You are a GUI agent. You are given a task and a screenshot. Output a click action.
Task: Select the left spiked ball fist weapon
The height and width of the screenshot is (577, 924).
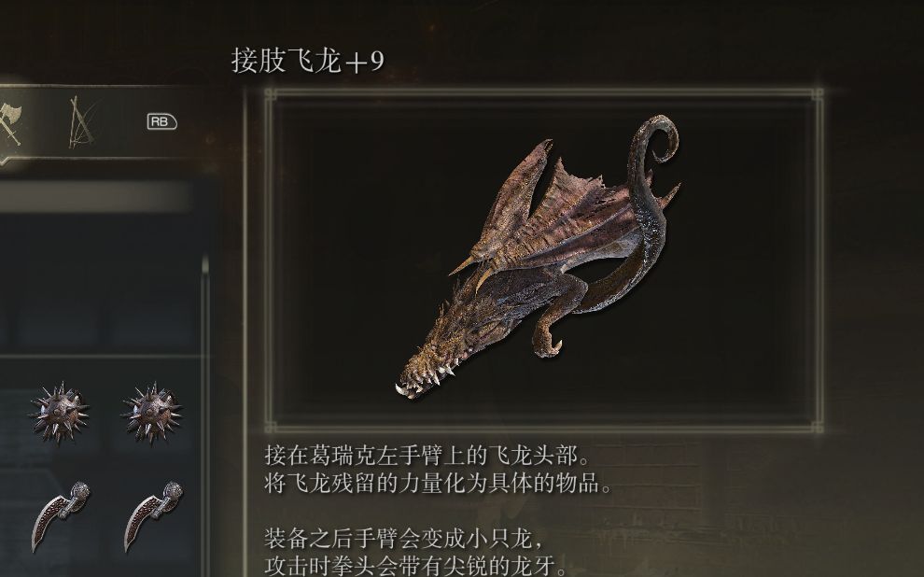pyautogui.click(x=59, y=413)
